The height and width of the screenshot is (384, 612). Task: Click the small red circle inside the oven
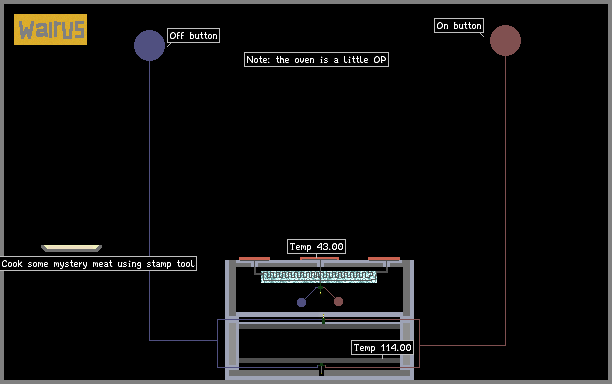click(x=338, y=301)
